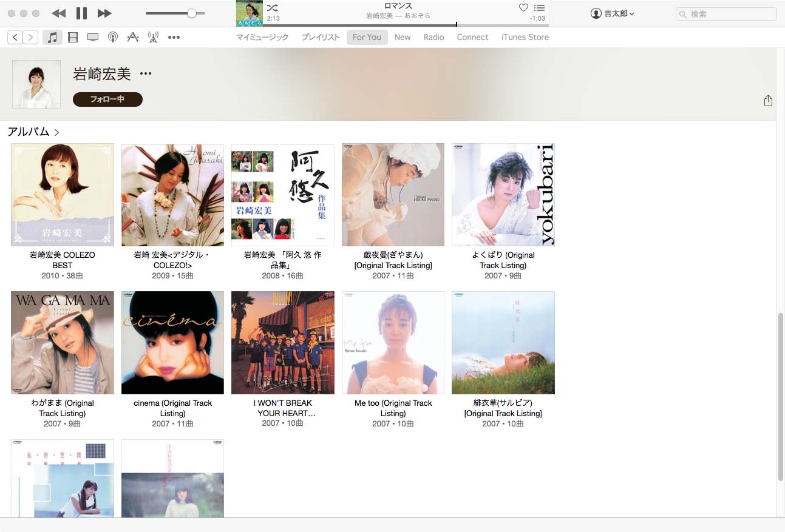Open I WON'T BREAK YOUR HEART album cover
The image size is (785, 532).
tap(283, 343)
